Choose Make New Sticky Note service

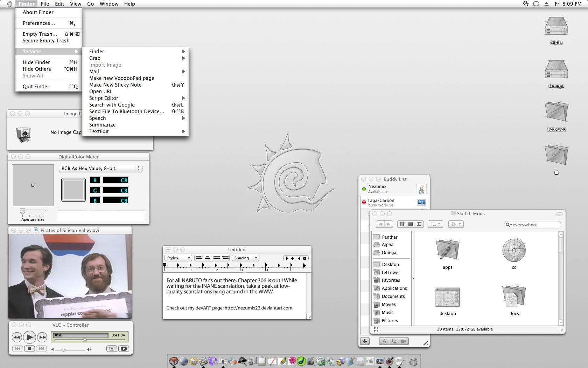pyautogui.click(x=115, y=85)
